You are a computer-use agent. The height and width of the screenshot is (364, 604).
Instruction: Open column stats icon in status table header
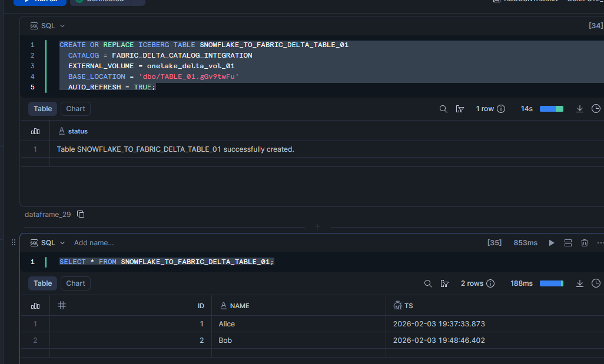(x=35, y=131)
